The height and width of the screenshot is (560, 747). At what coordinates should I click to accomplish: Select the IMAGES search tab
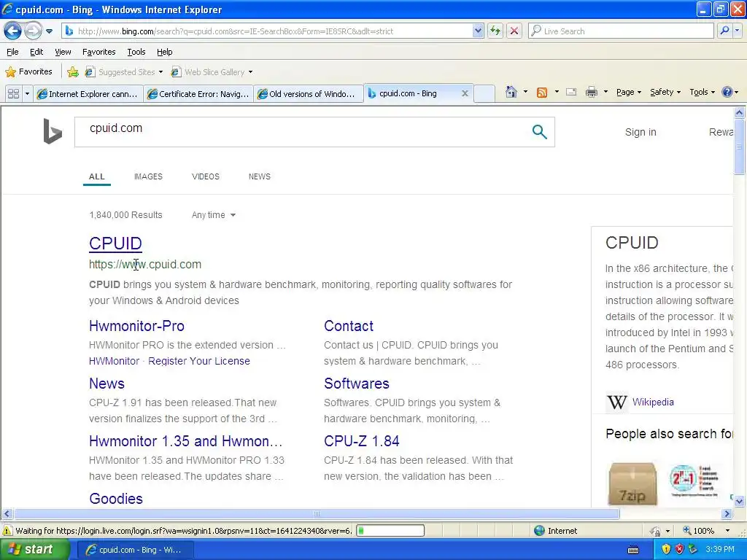pyautogui.click(x=148, y=176)
